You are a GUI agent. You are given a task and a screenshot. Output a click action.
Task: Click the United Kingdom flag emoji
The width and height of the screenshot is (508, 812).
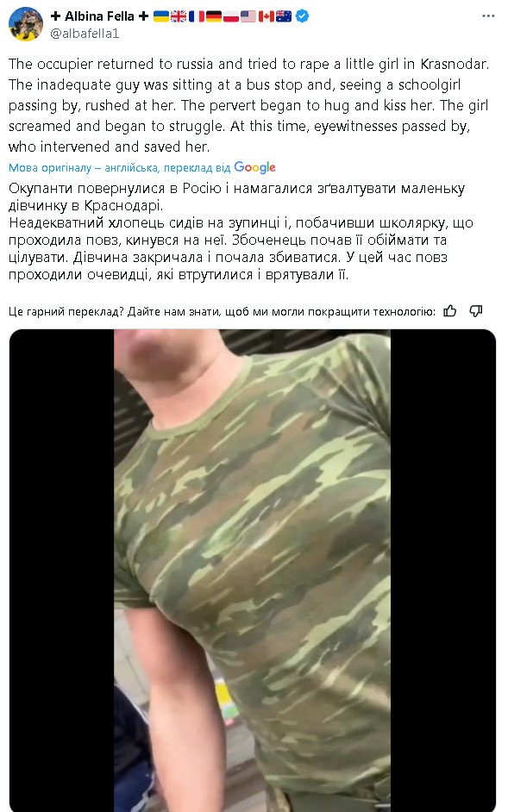[x=179, y=16]
